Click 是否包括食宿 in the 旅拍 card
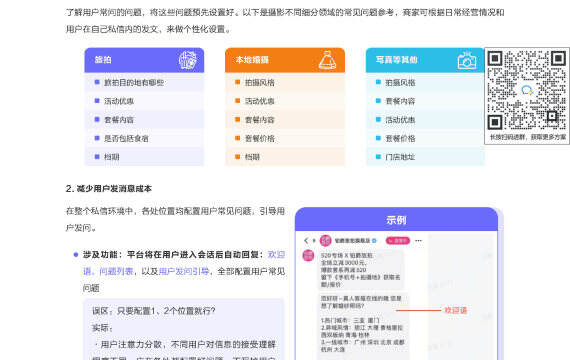Image resolution: width=570 pixels, height=360 pixels. [126, 138]
